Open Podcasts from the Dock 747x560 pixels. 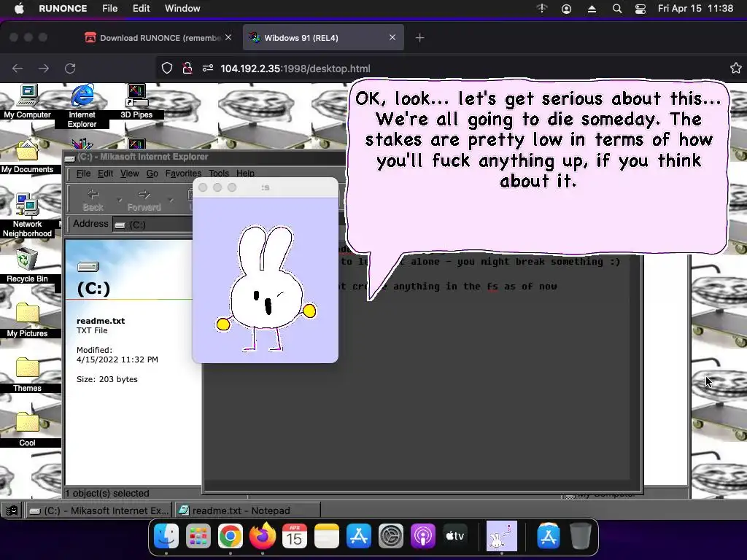click(x=422, y=536)
